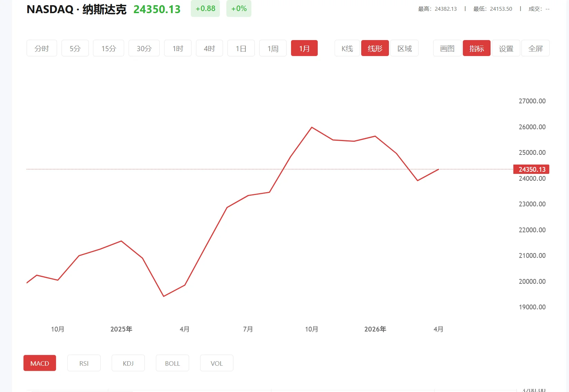Viewport: 569px width, 392px height.
Task: Select the MACD indicator
Action: [x=39, y=363]
